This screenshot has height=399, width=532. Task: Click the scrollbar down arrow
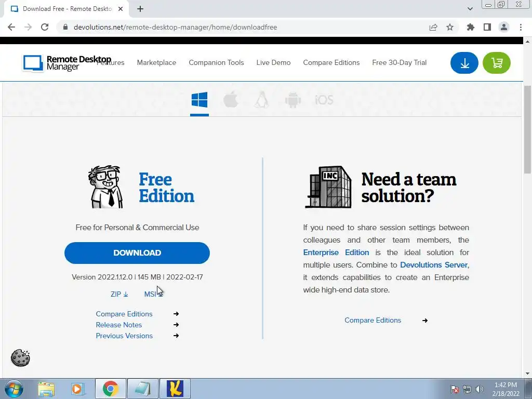point(527,374)
